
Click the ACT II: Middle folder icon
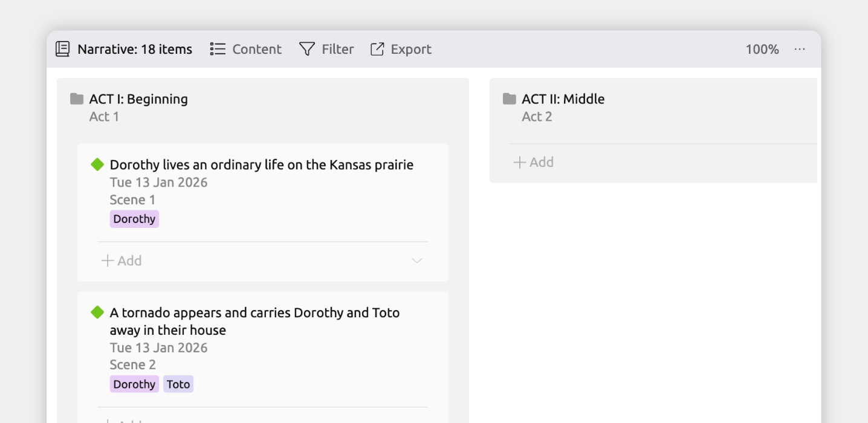tap(510, 98)
